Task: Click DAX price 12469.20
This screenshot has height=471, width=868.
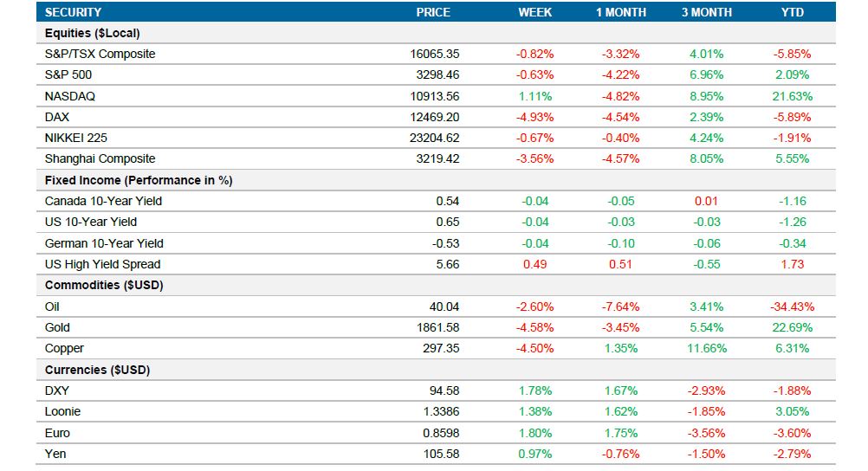Action: pyautogui.click(x=435, y=118)
